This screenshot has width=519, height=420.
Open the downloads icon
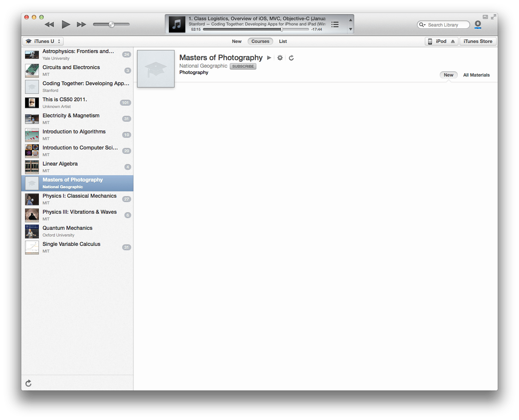478,25
